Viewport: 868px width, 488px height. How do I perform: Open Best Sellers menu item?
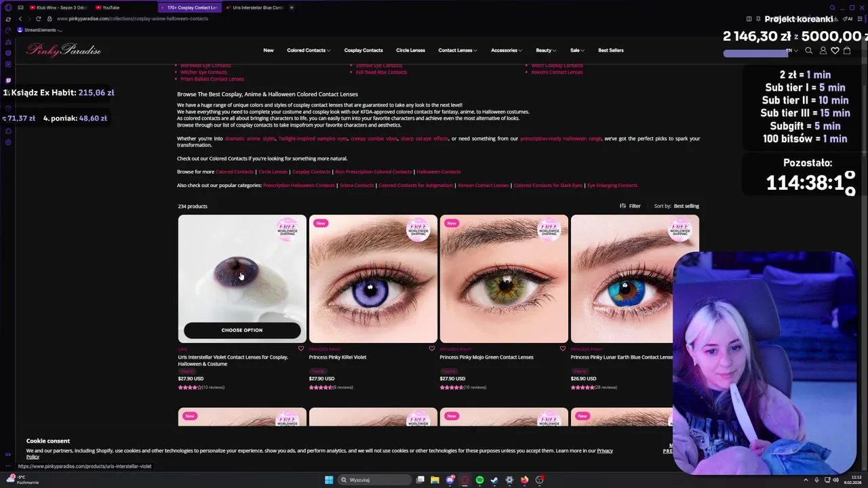[611, 50]
